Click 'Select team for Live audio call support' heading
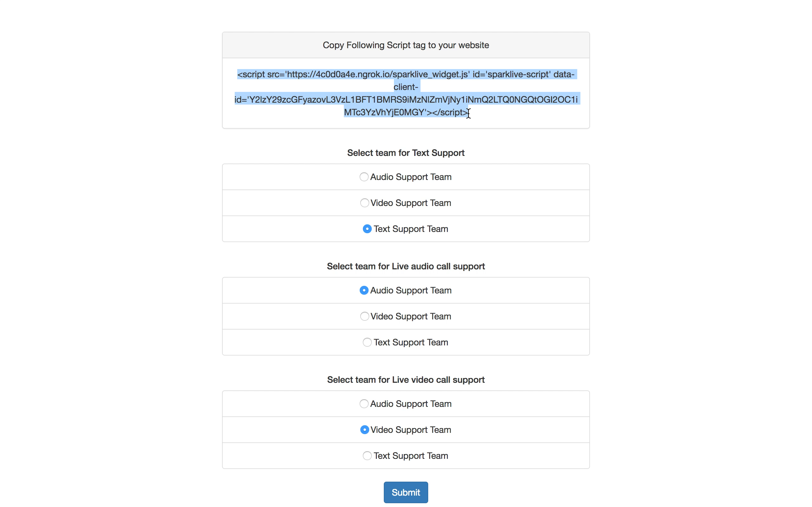 tap(406, 266)
